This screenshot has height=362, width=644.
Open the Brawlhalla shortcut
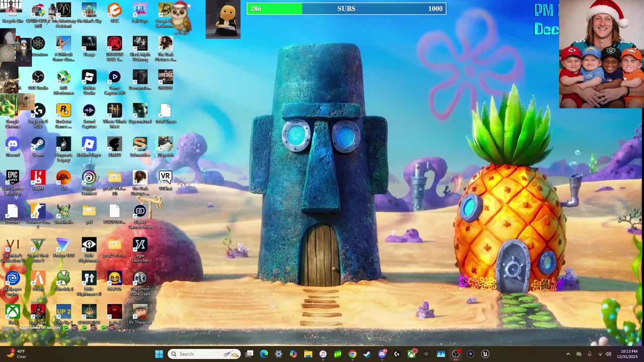(x=63, y=214)
